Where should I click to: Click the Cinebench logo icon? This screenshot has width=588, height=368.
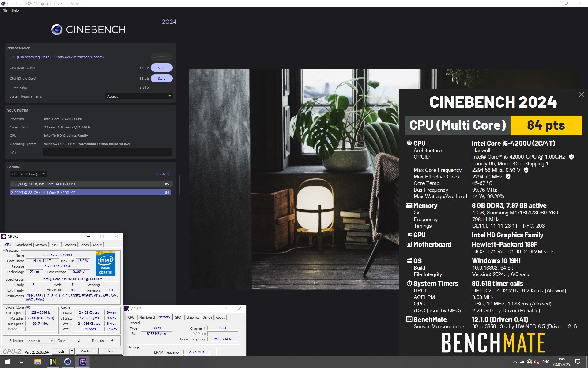[x=57, y=29]
